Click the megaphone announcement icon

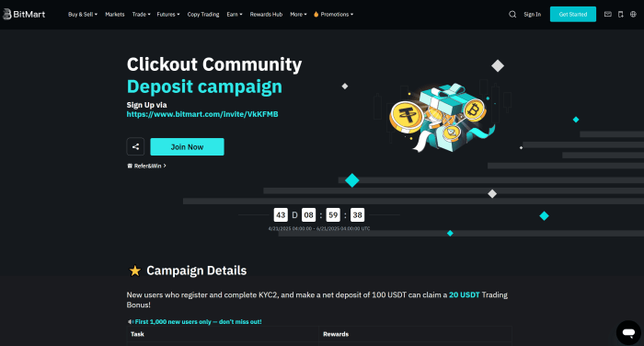coord(131,322)
